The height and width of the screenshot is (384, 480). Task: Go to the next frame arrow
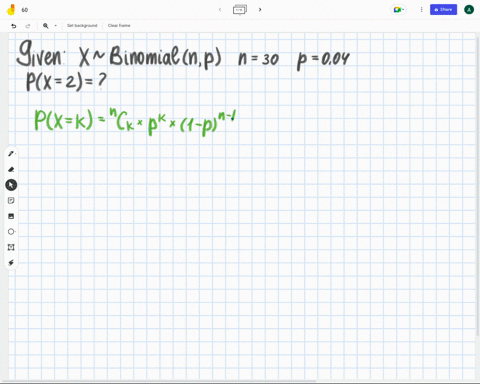coord(260,10)
